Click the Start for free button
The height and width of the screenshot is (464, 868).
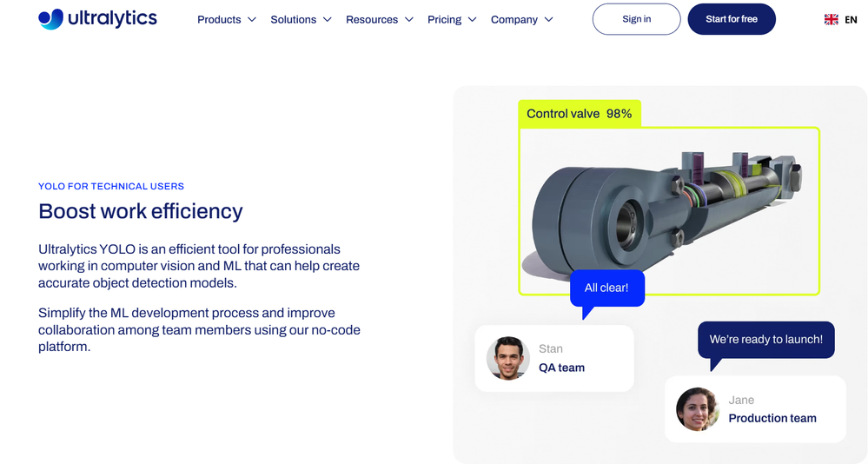click(x=732, y=19)
